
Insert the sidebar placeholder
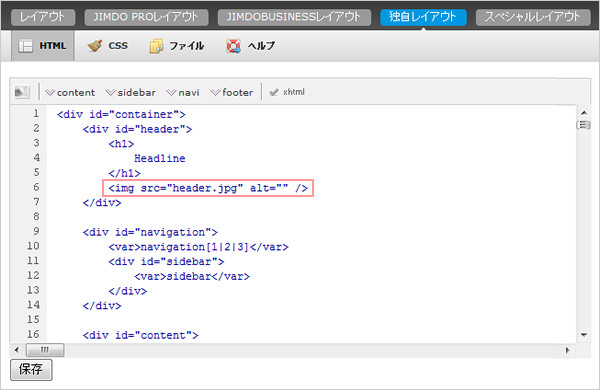(x=131, y=92)
